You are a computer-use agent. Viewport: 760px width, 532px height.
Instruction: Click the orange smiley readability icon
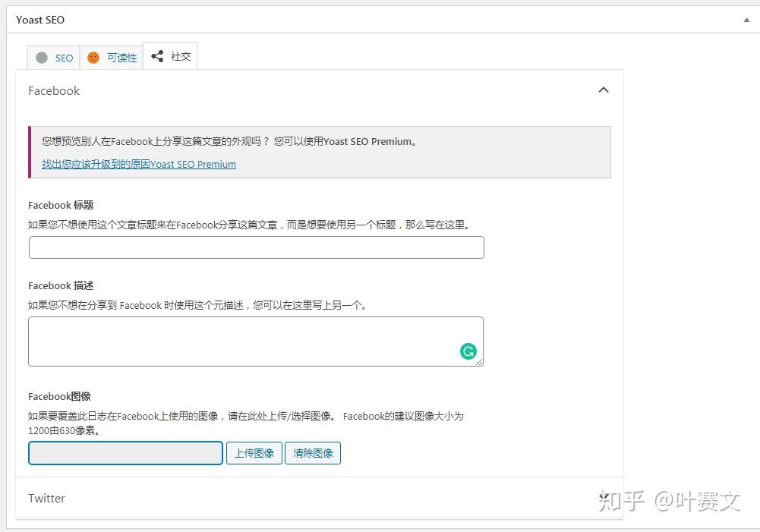(93, 57)
